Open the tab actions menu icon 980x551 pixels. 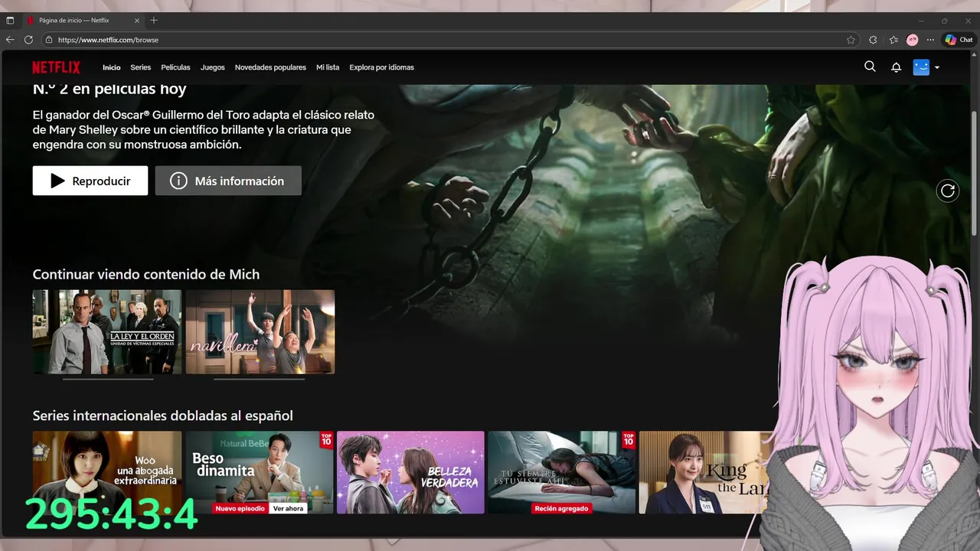point(10,20)
